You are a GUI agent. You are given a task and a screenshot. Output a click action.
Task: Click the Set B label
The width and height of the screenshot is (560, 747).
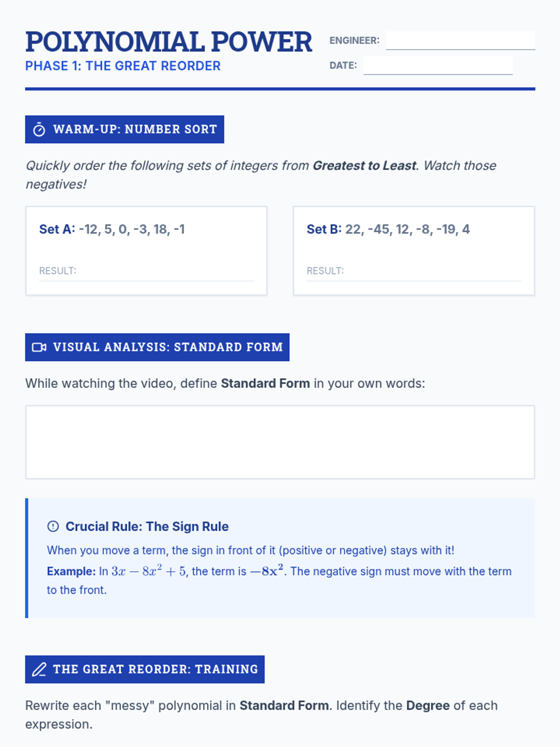(324, 229)
